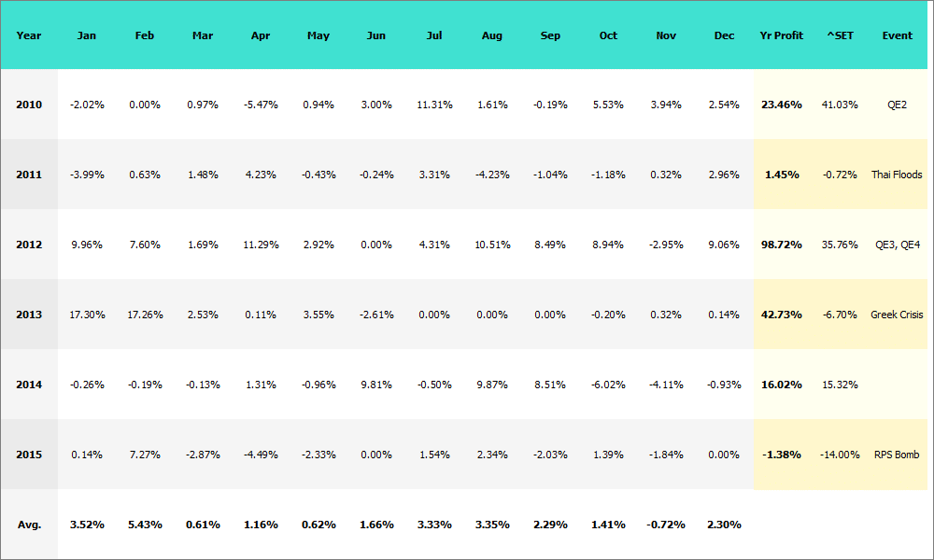Screen dimensions: 934x560
Task: Click the Yr Profit column header
Action: tap(782, 35)
